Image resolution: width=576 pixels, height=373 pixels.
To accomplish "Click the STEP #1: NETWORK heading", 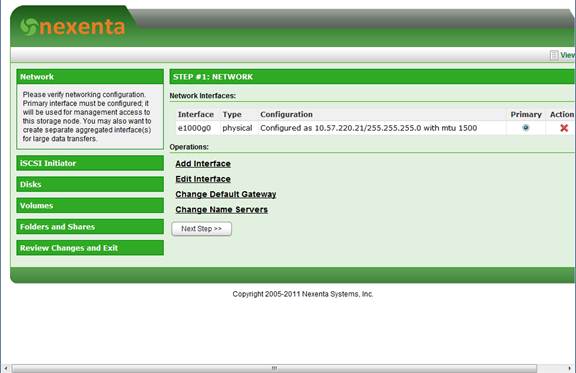I will point(213,76).
